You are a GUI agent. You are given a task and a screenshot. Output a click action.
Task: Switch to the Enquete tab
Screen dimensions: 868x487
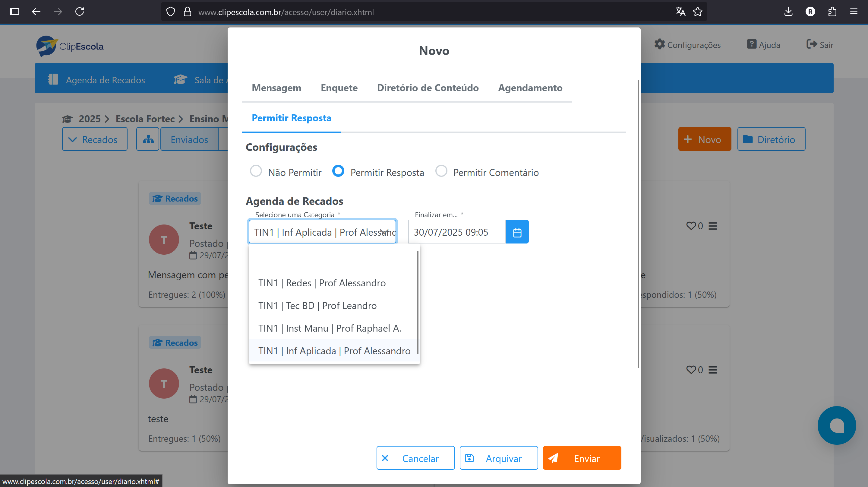click(x=339, y=88)
